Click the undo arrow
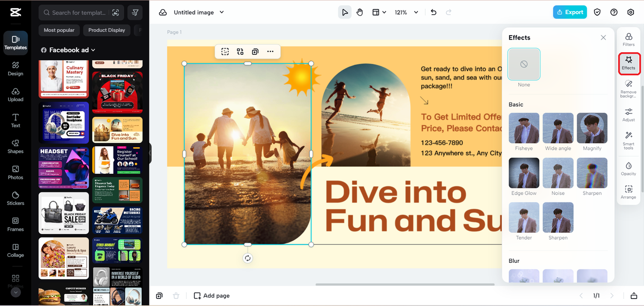Screen dimensions: 644x306 click(x=434, y=13)
